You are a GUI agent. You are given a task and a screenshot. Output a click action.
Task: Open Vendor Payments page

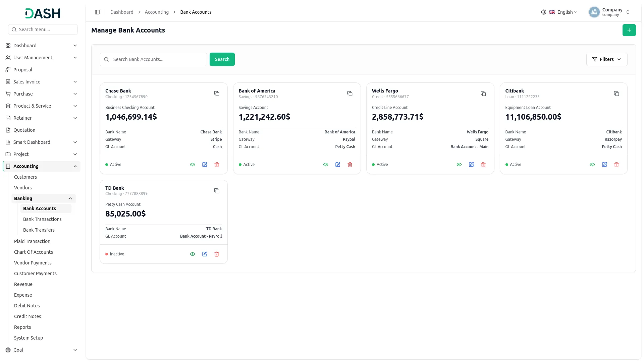click(33, 263)
